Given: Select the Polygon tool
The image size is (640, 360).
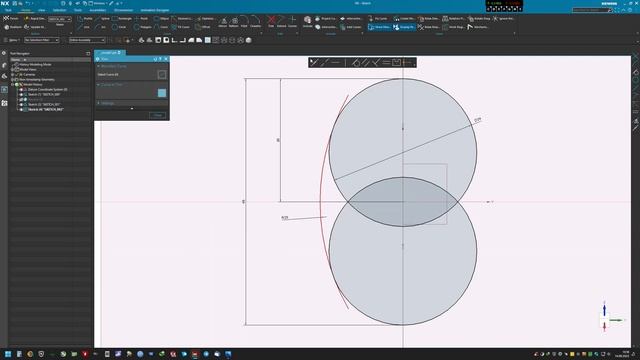Looking at the screenshot, I should click(x=142, y=27).
